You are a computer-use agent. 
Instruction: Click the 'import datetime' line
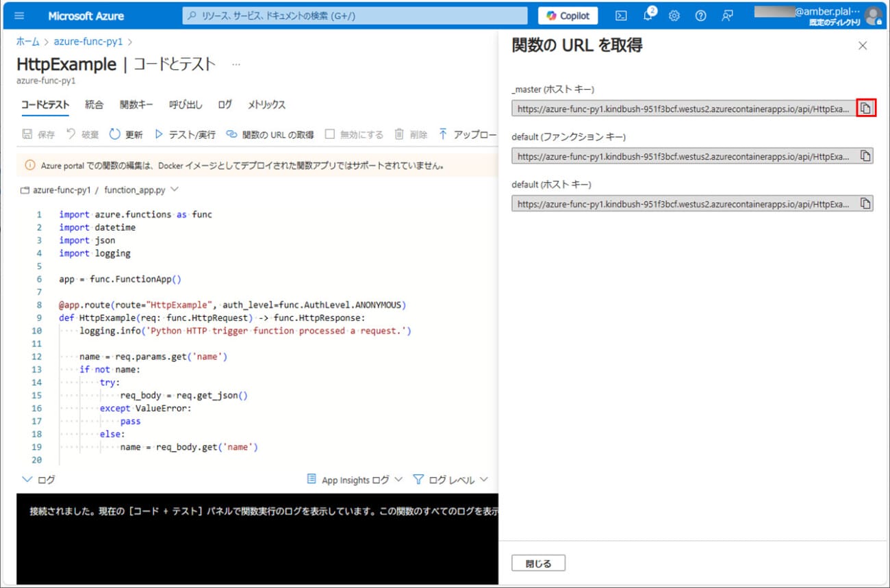coord(97,227)
